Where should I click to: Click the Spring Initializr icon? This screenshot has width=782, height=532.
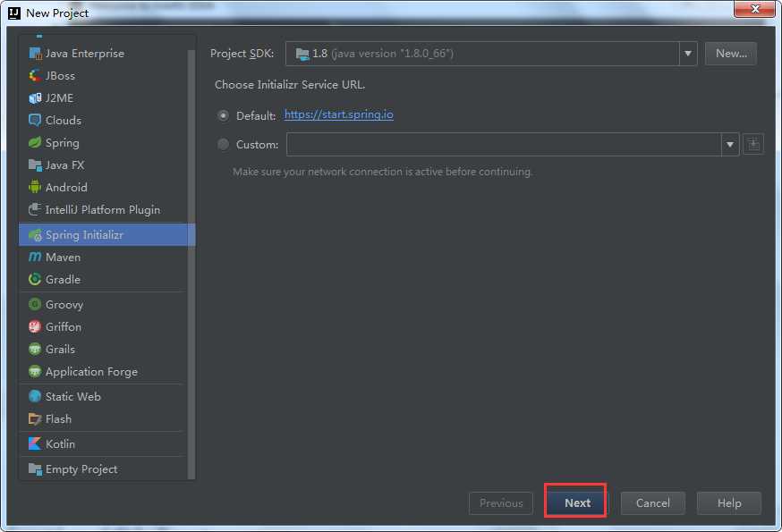click(x=35, y=235)
